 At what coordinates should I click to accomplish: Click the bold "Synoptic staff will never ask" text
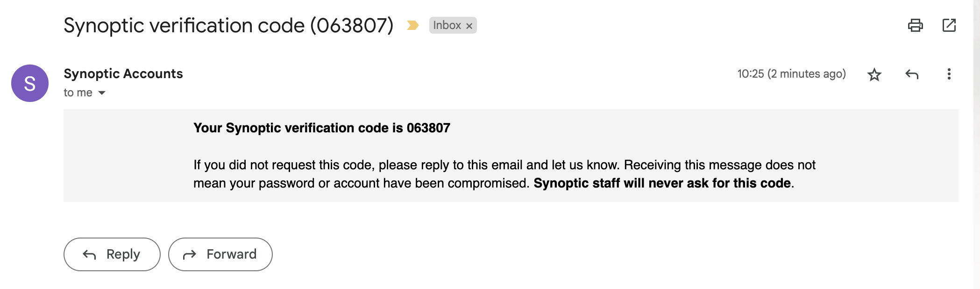[662, 183]
